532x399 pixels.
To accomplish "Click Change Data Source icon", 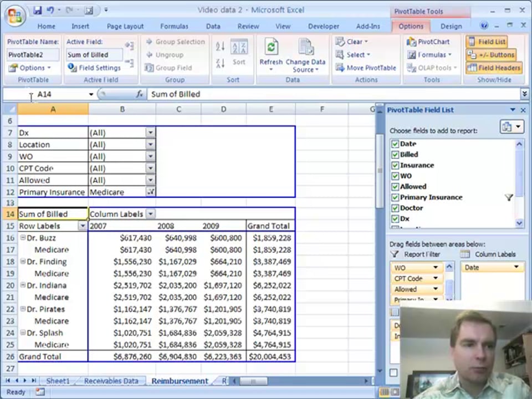I will tap(306, 47).
